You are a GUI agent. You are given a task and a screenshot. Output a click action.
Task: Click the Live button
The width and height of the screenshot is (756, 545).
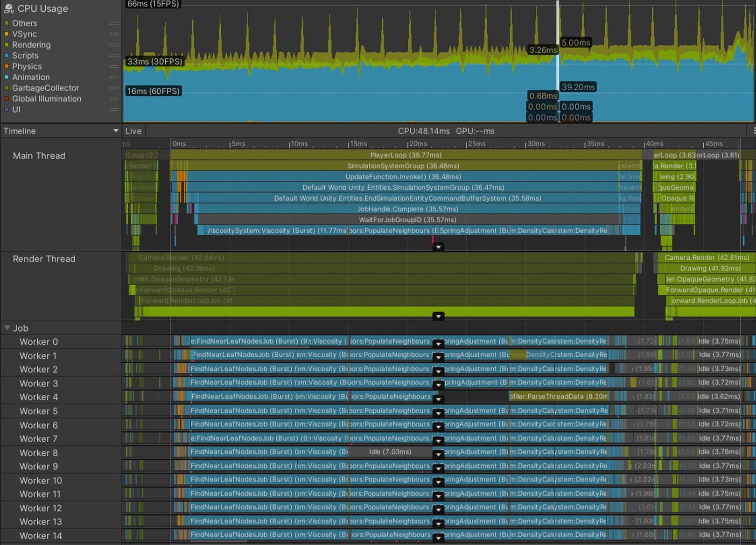click(133, 131)
